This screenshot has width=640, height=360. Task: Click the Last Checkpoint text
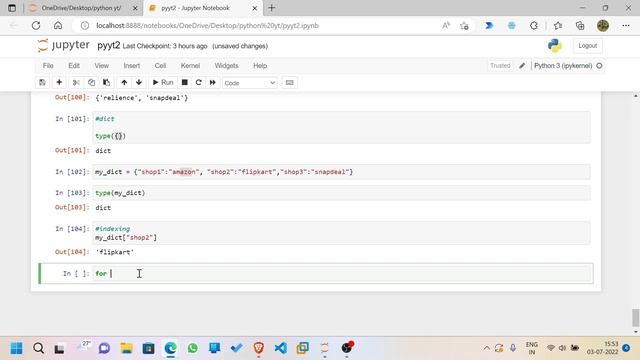click(164, 46)
